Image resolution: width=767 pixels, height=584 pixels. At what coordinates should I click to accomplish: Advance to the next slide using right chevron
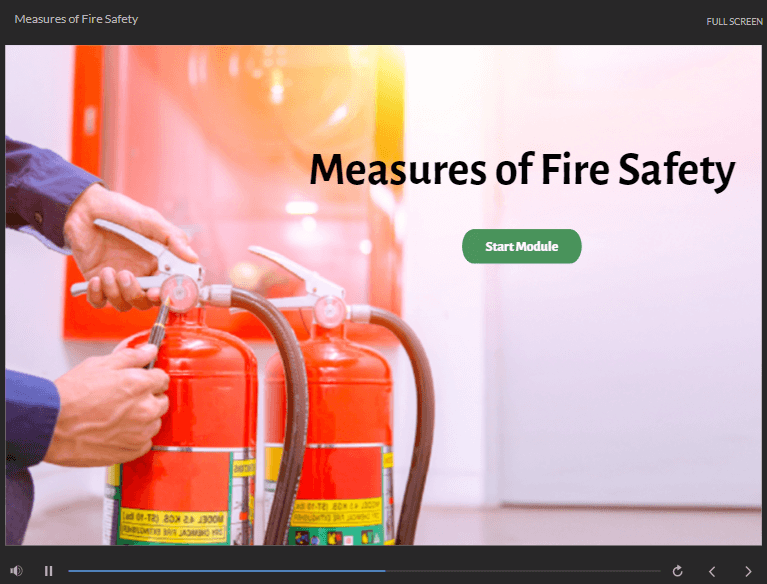pyautogui.click(x=748, y=571)
